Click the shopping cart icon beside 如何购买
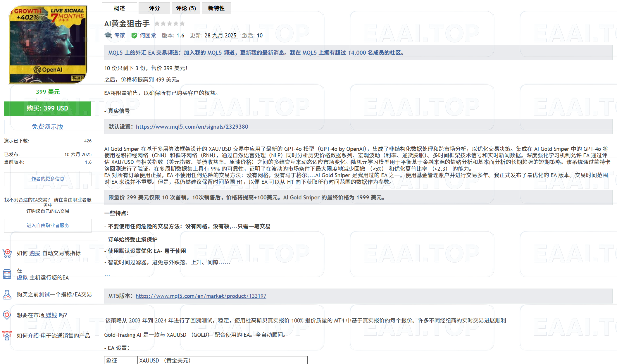Viewport: 617px width, 364px height. [7, 253]
